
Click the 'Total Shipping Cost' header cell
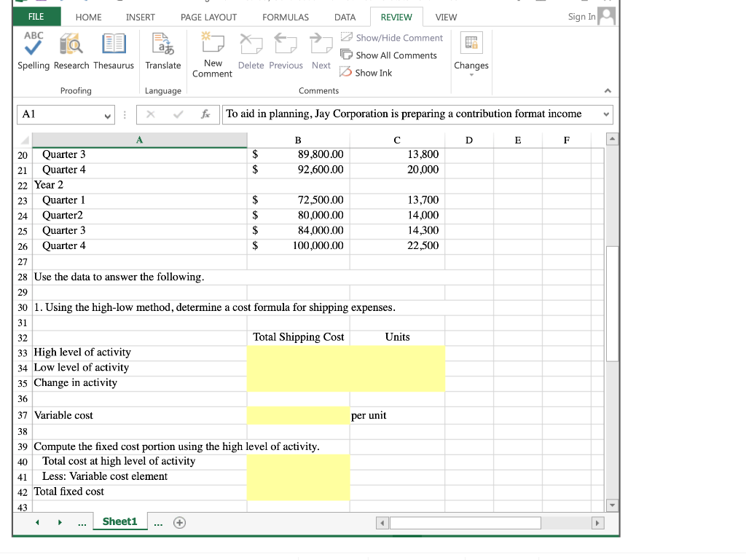point(298,337)
